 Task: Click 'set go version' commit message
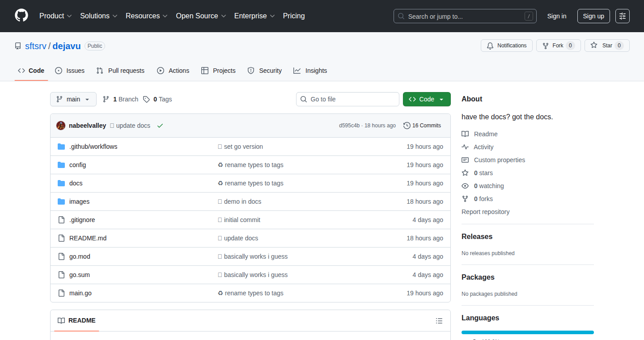pos(244,147)
